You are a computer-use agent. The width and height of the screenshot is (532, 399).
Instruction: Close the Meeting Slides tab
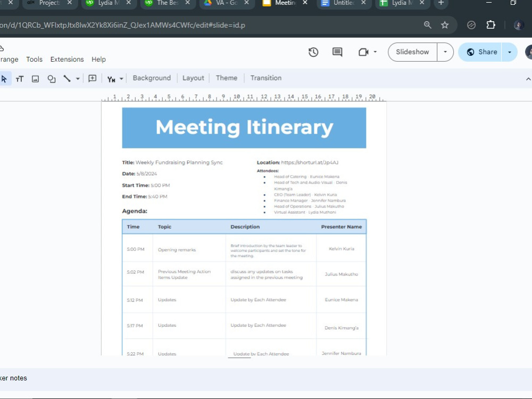(x=305, y=3)
